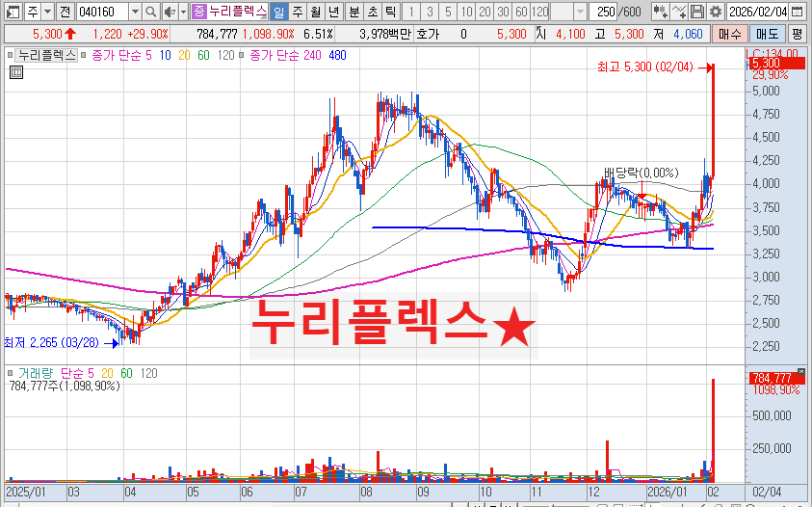
Task: Click the 매도 sell button
Action: [768, 35]
